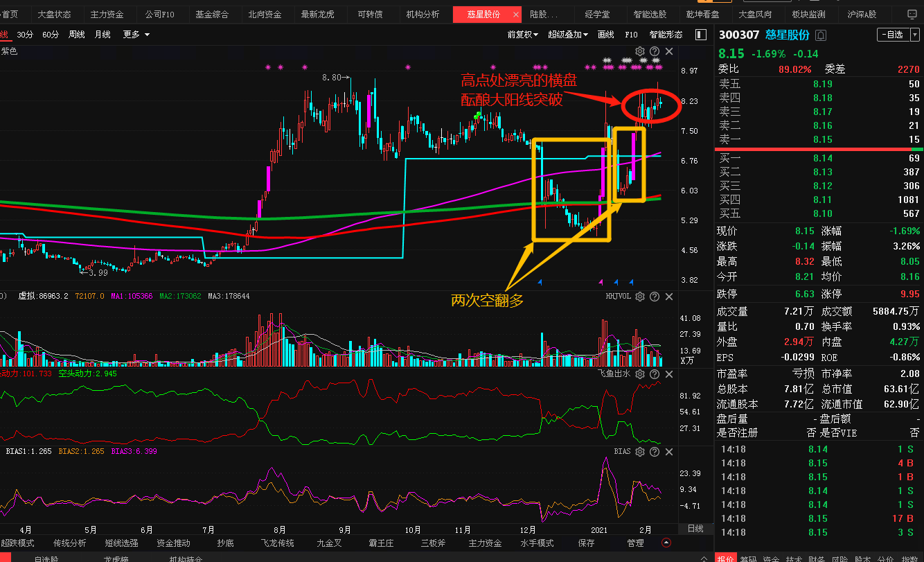Click 涨停 price 9.95 value
Image resolution: width=924 pixels, height=562 pixels.
[x=910, y=294]
